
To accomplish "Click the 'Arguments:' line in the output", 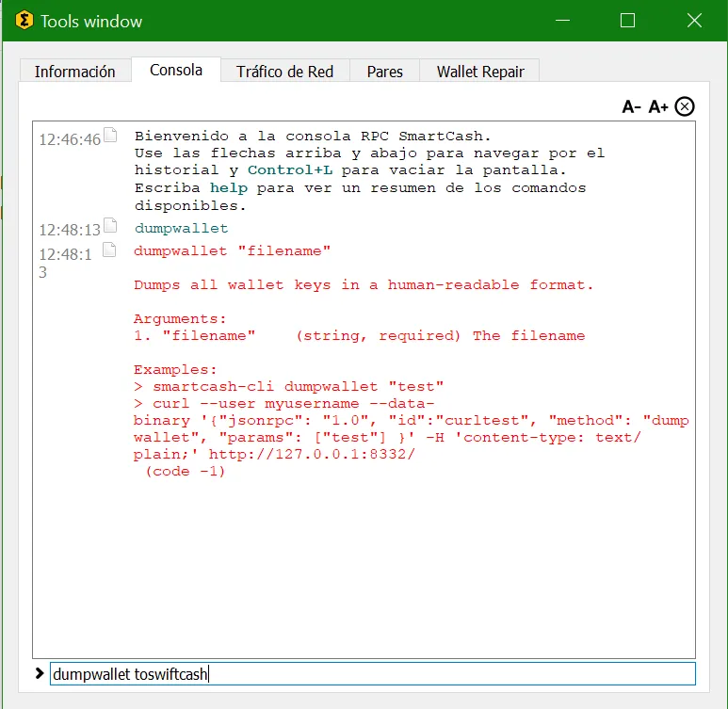I will [x=180, y=319].
